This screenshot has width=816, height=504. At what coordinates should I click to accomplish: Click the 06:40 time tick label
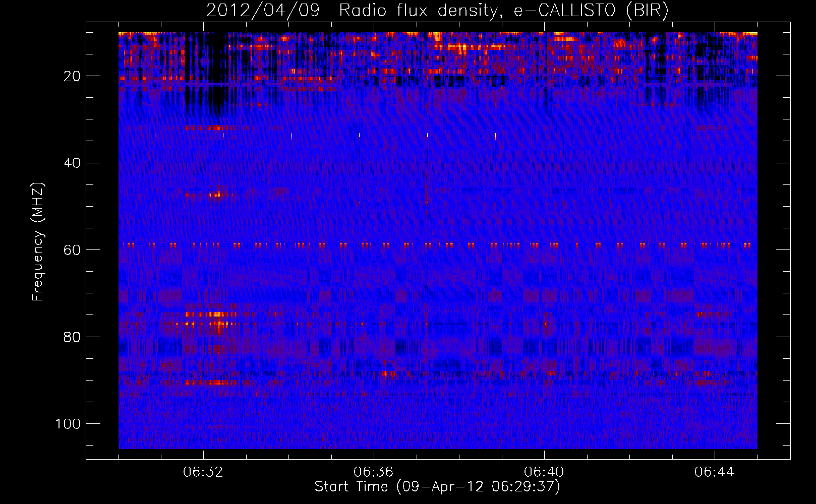click(544, 472)
